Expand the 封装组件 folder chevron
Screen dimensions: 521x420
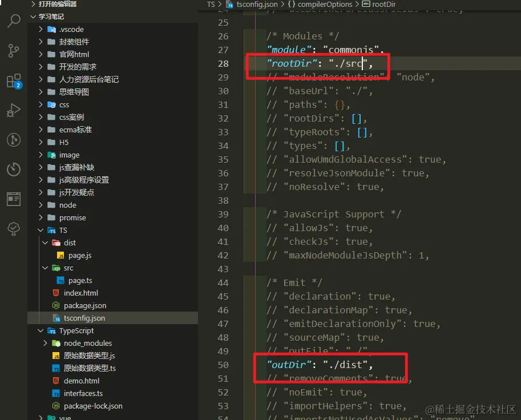click(x=41, y=42)
